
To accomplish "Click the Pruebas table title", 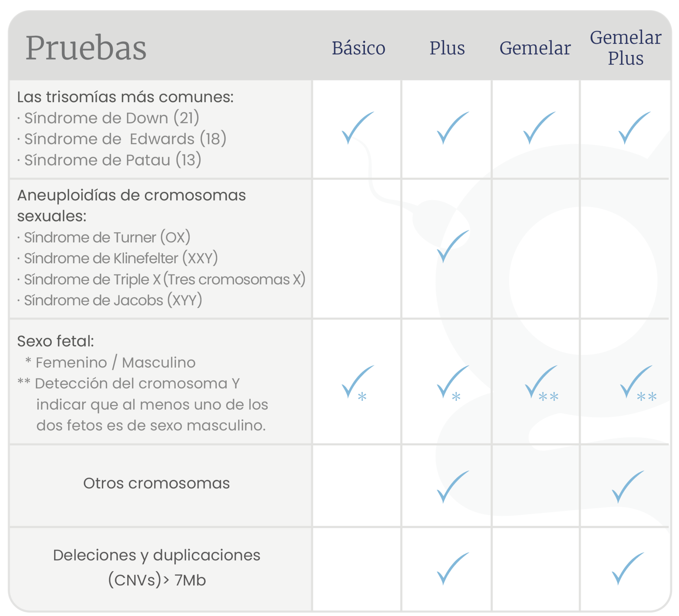I will coord(86,48).
